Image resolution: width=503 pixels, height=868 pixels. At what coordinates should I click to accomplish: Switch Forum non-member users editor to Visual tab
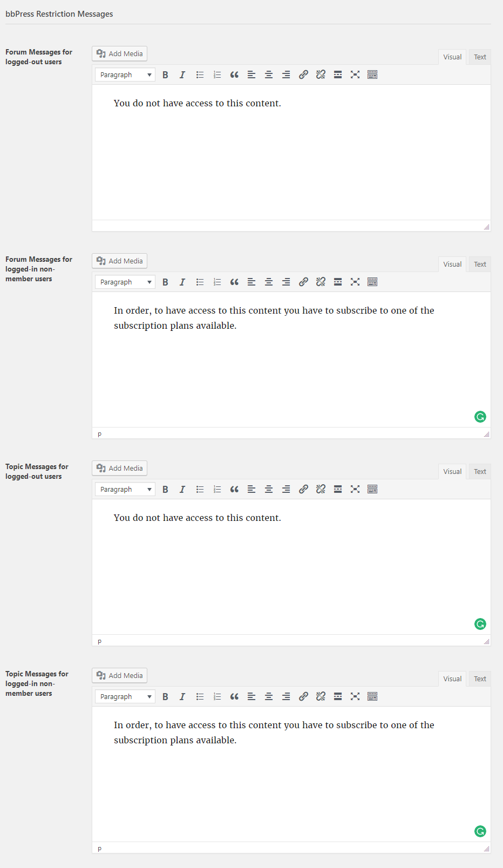(452, 265)
